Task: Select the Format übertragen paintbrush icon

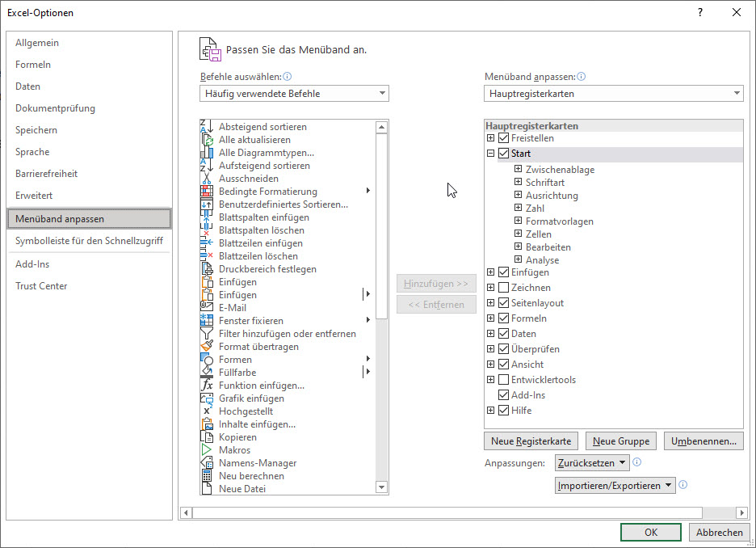Action: 206,347
